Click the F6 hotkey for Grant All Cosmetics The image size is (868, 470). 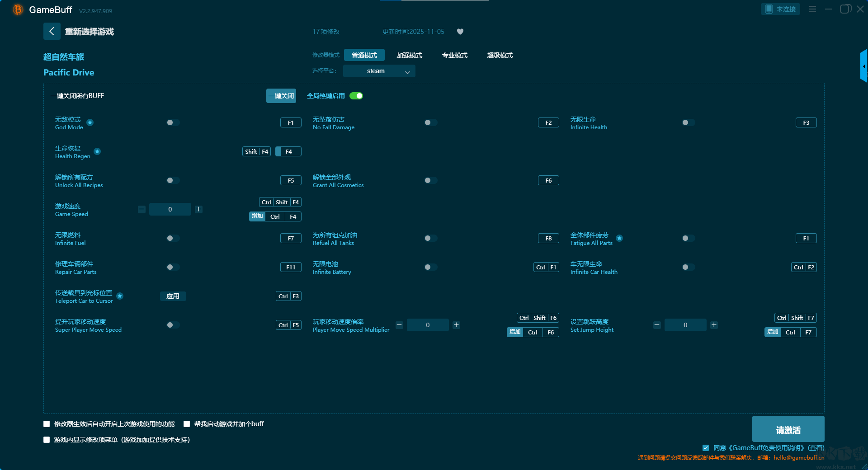(548, 180)
